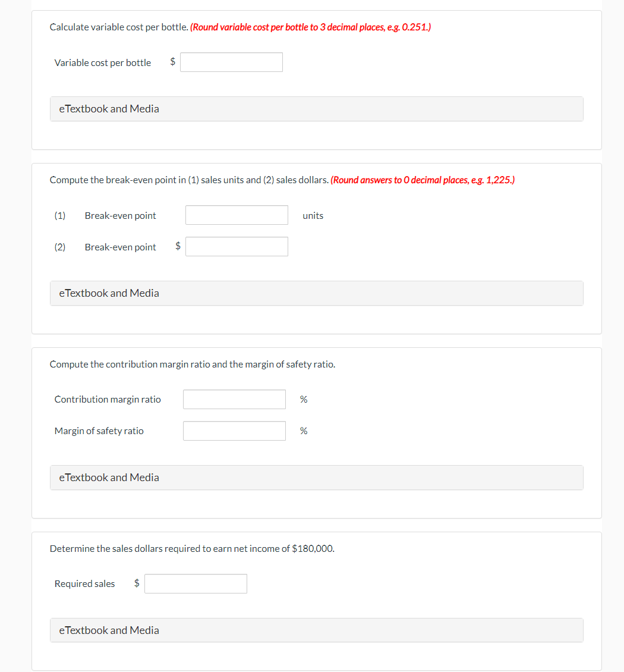Screen dimensions: 624x672
Task: Click the dollar answer field for required sales
Action: pyautogui.click(x=196, y=583)
